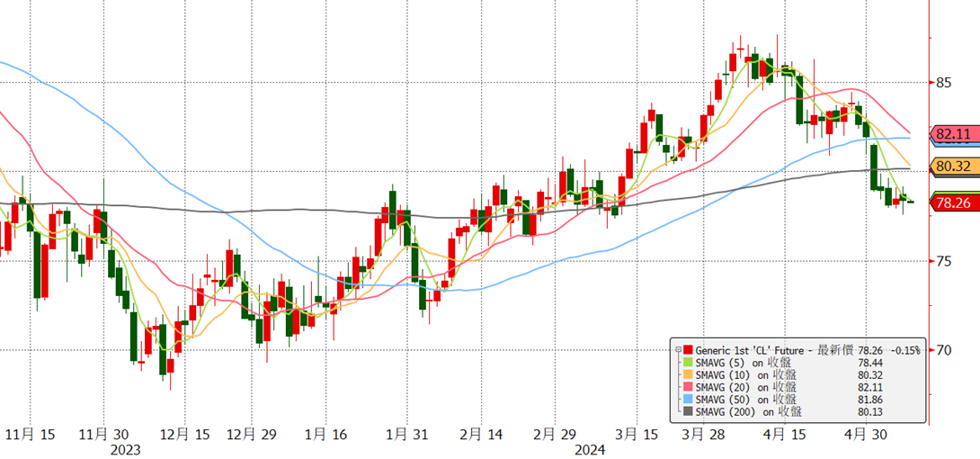This screenshot has height=459, width=980.
Task: Click the 70 price axis label
Action: [944, 350]
